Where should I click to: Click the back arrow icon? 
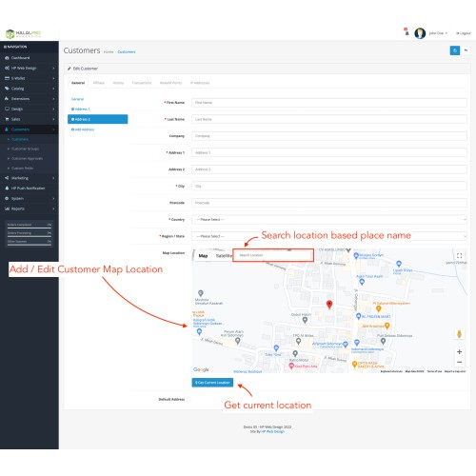pyautogui.click(x=466, y=50)
